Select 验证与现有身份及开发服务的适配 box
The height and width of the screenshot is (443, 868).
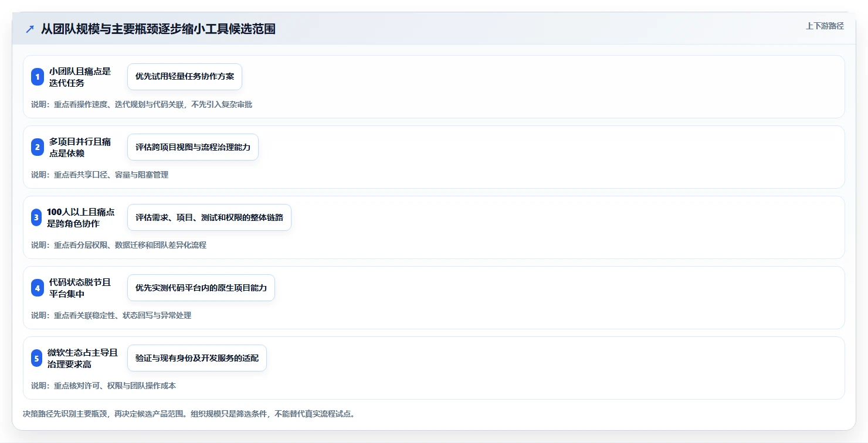pyautogui.click(x=197, y=358)
